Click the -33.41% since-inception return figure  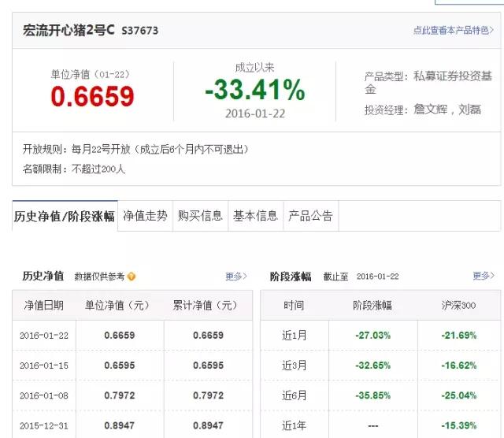pyautogui.click(x=254, y=91)
